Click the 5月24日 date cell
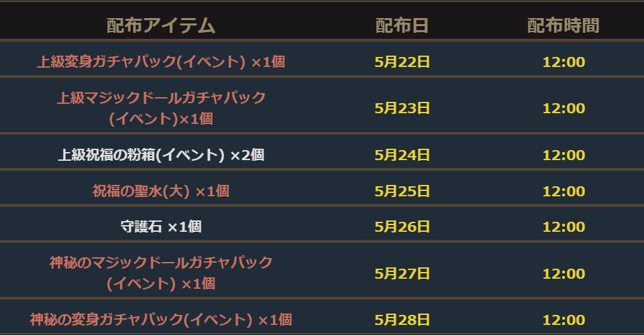The height and width of the screenshot is (335, 644). coord(402,155)
